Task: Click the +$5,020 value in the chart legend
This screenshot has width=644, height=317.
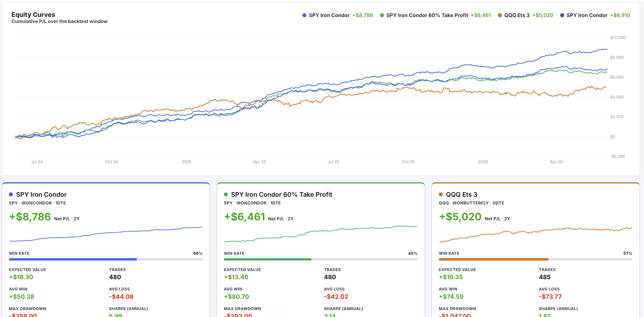Action: pos(543,15)
